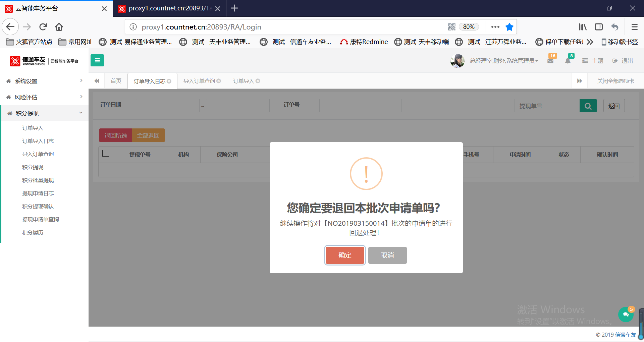This screenshot has height=342, width=644.
Task: Open the user role dropdown 总经理室,财务,系统管理员
Action: tap(503, 61)
